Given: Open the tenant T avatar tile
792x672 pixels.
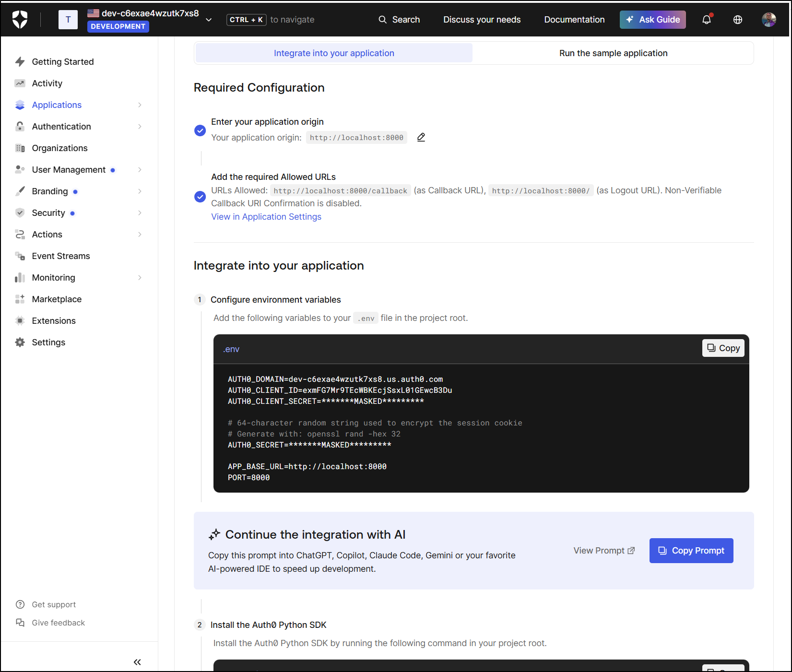Looking at the screenshot, I should (x=68, y=20).
